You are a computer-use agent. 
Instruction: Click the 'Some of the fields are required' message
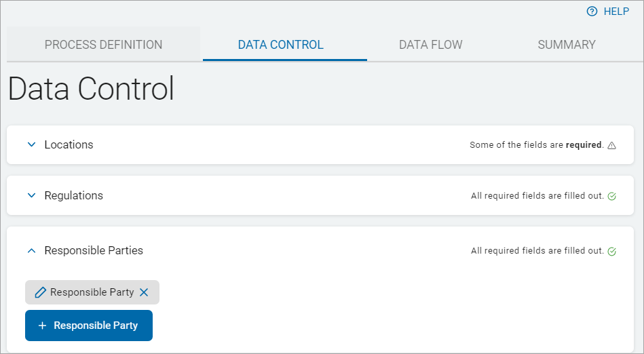coord(536,145)
